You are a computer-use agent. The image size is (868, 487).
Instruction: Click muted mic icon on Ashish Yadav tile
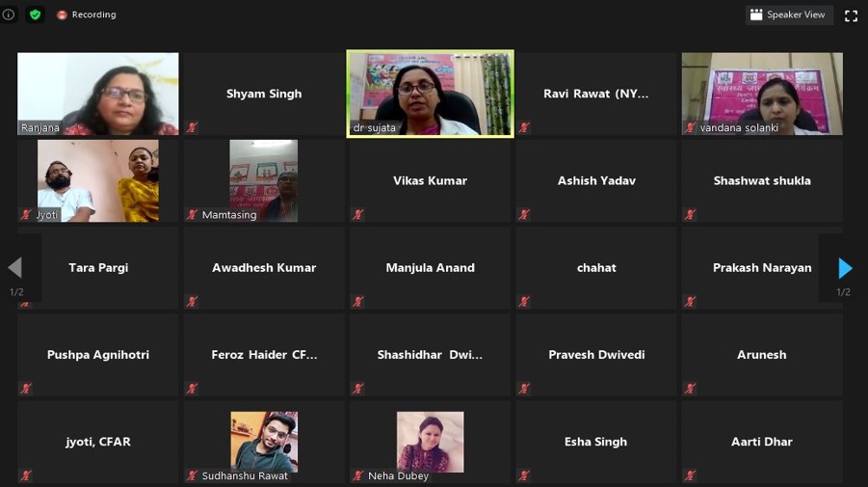coord(524,214)
